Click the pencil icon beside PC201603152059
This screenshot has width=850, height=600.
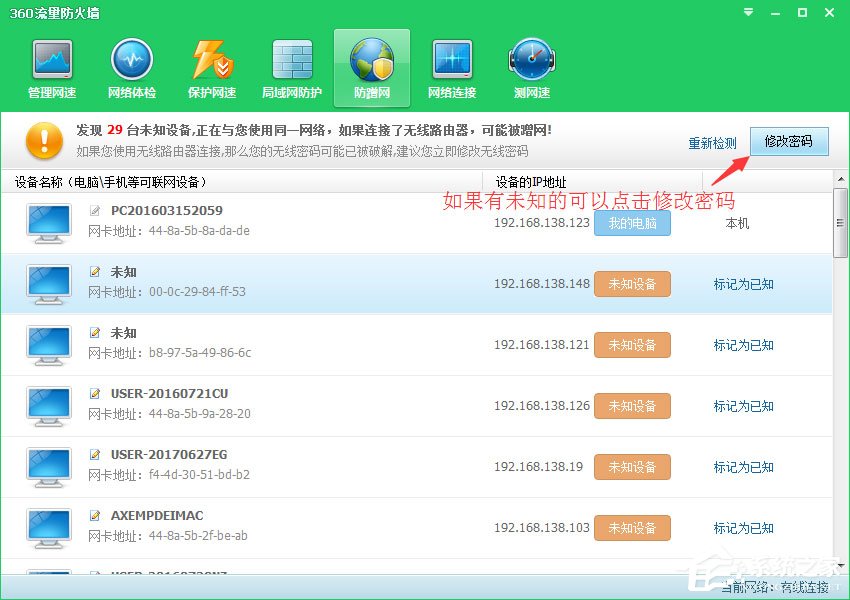coord(95,211)
